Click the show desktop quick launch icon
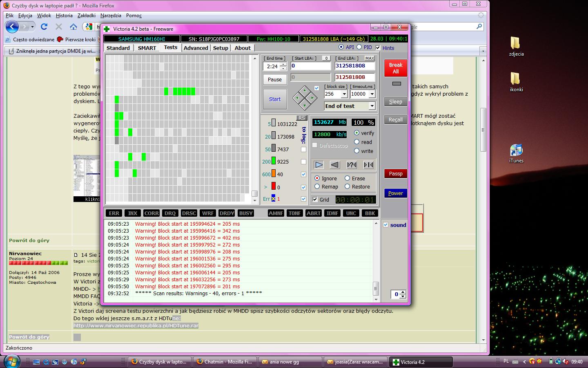Image resolution: width=588 pixels, height=368 pixels. click(x=36, y=362)
